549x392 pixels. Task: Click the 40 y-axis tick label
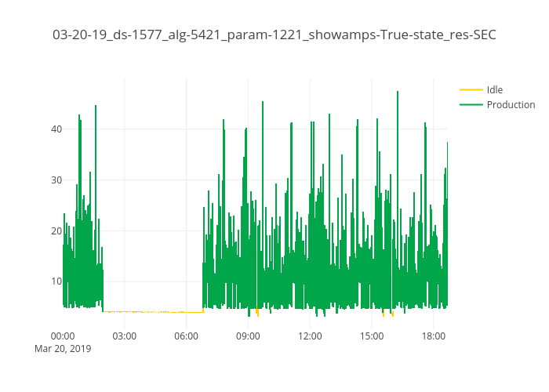point(56,129)
